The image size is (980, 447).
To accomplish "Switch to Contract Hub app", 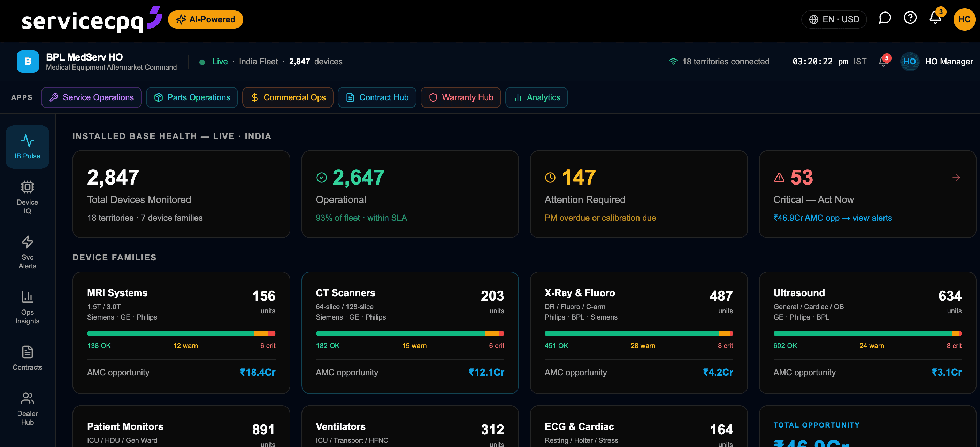I will tap(377, 98).
